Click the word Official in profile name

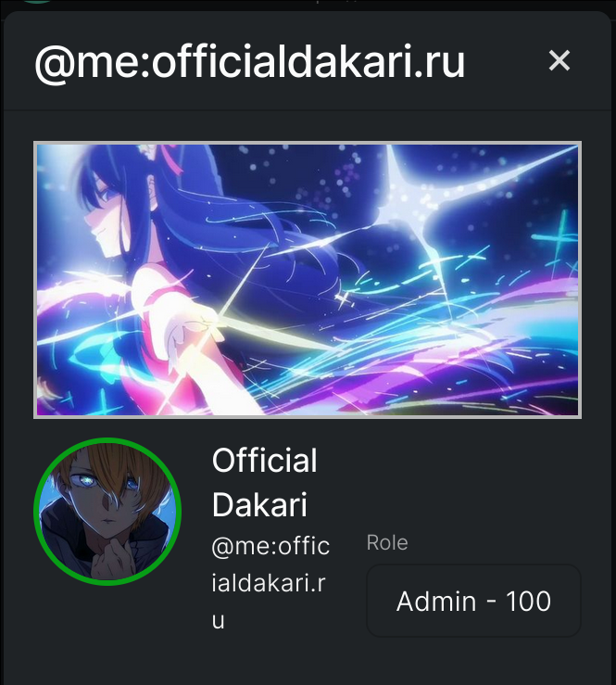[x=265, y=460]
